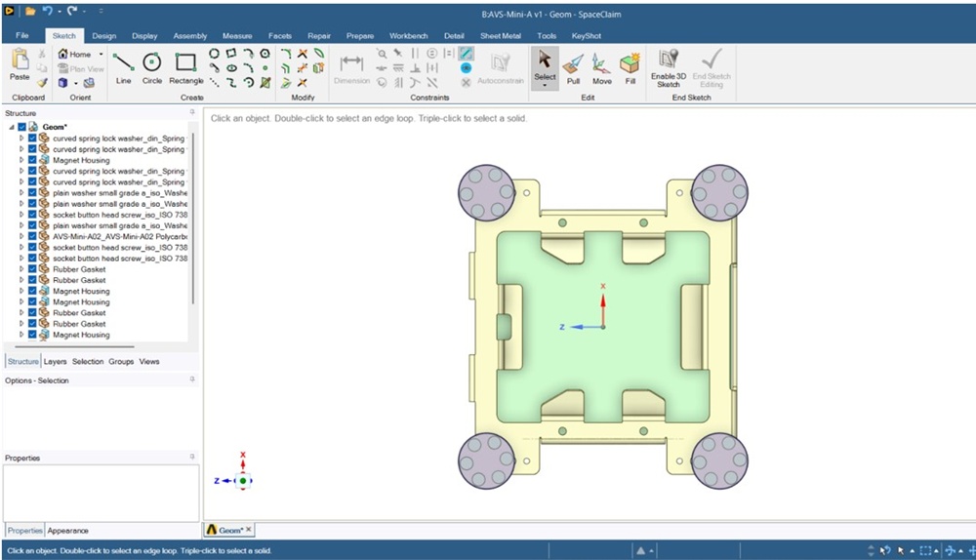Screen dimensions: 976x560
Task: Click the Open folder icon in title bar
Action: coord(30,11)
